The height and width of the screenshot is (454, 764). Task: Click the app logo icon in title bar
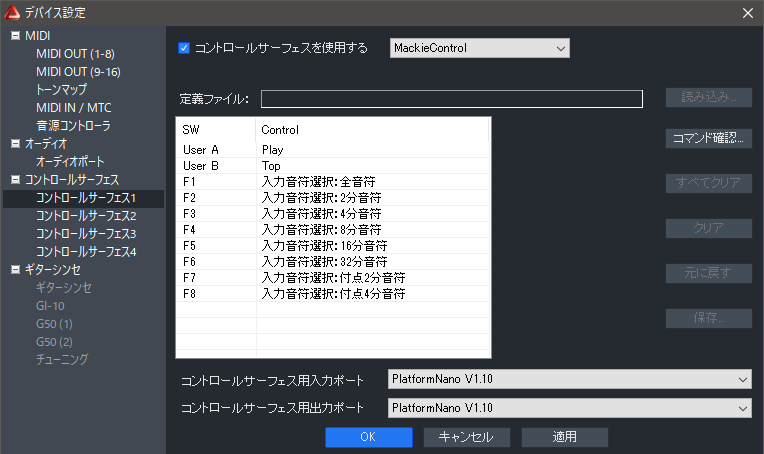point(13,12)
